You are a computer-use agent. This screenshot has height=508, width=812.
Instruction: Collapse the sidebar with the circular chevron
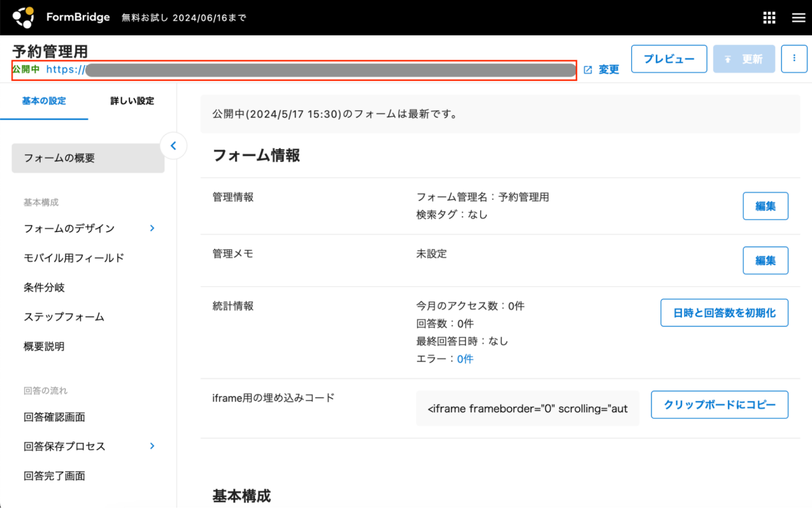point(173,146)
